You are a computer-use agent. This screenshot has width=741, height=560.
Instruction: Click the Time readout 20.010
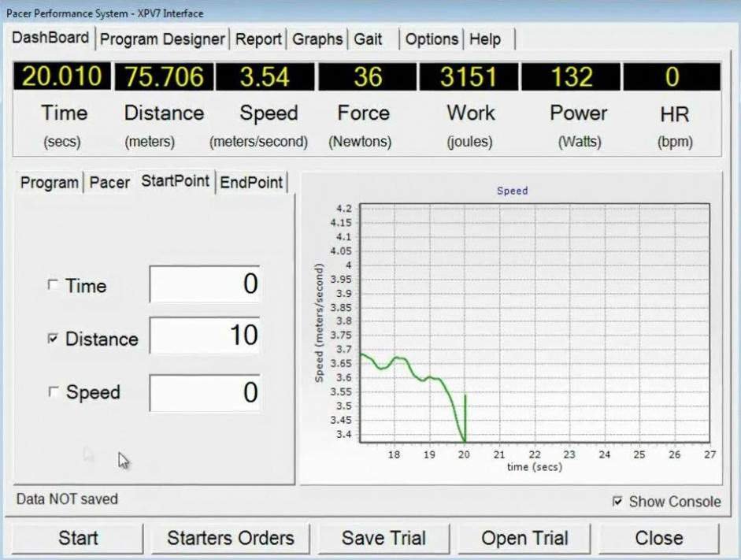pos(62,76)
